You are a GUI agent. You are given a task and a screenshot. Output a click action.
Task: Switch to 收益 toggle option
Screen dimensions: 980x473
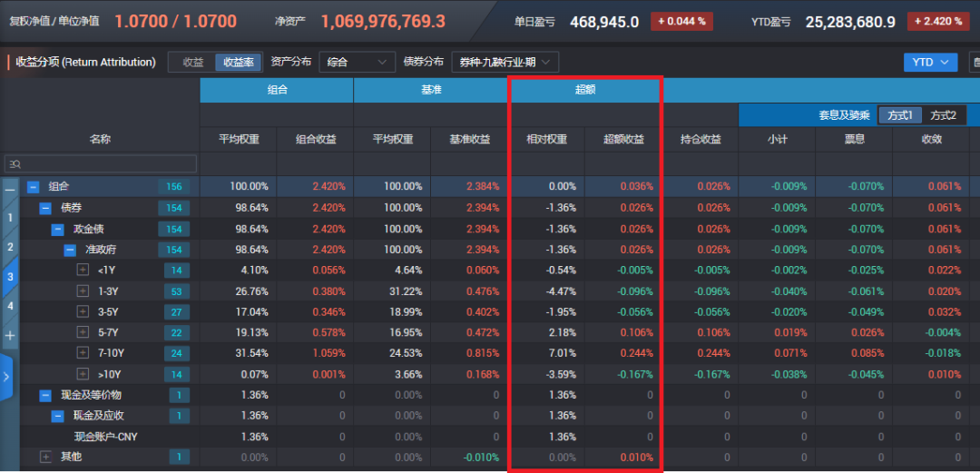[193, 62]
